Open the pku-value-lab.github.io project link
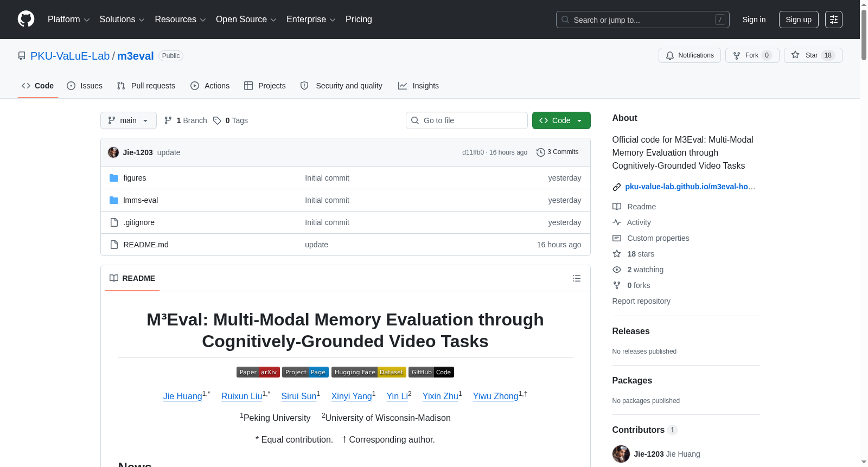This screenshot has height=467, width=868. click(x=690, y=187)
